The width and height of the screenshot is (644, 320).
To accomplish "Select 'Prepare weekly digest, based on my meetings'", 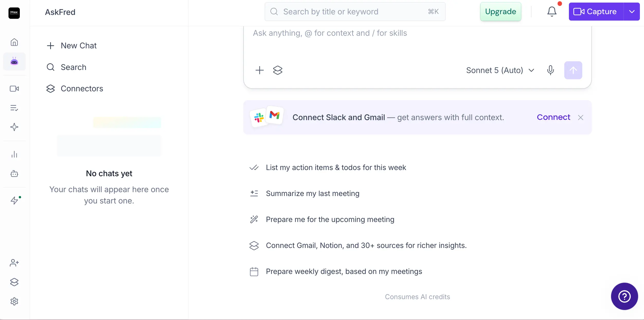I will (x=336, y=272).
